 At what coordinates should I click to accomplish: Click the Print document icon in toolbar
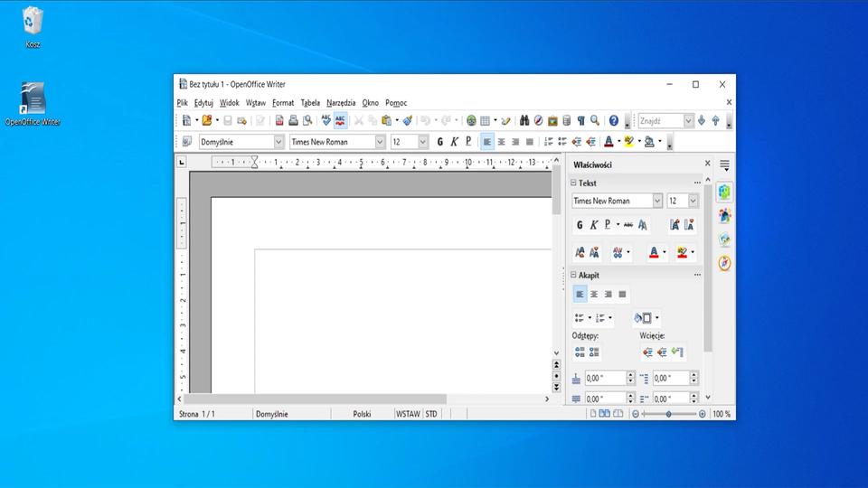click(x=293, y=120)
